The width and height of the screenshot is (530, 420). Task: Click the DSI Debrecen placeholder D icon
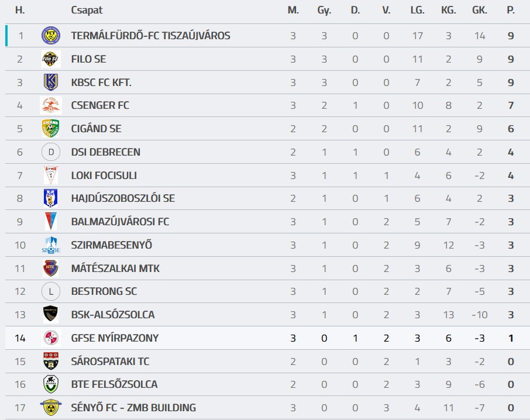point(51,152)
